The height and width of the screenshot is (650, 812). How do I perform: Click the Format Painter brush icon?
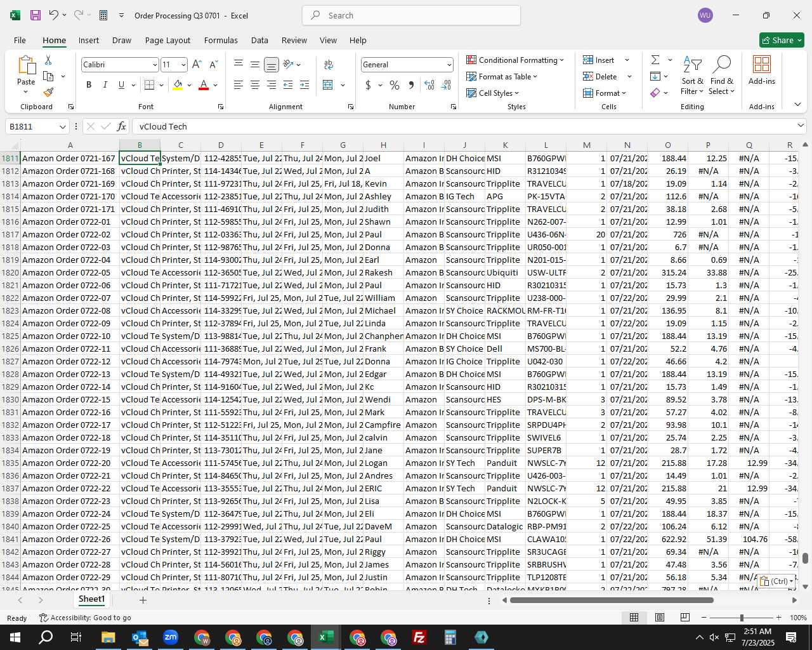coord(48,92)
